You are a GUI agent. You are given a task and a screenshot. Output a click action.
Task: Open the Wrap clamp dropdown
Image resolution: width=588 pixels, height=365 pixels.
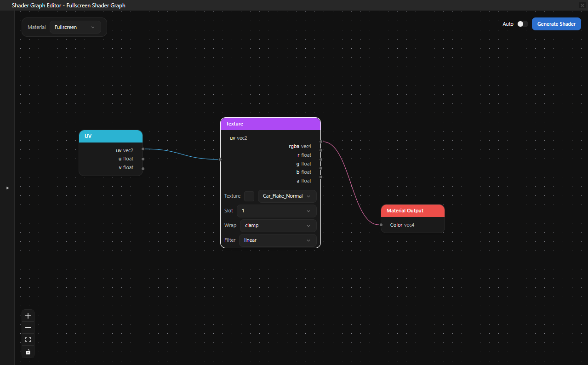278,225
